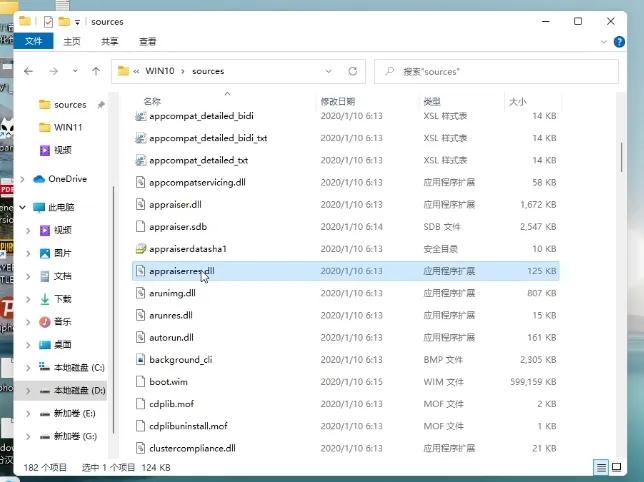Click appraiserres.dll file icon

click(140, 271)
